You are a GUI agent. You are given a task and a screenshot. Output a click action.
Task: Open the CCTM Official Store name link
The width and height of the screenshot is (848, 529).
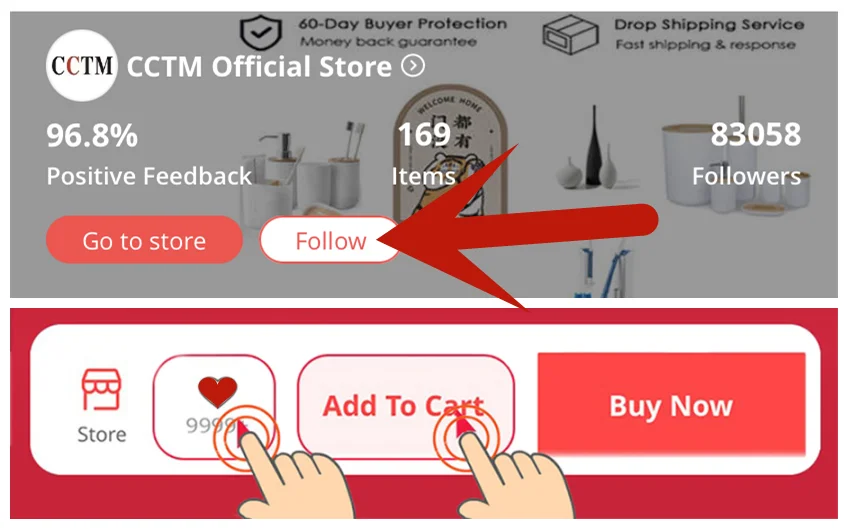point(259,67)
